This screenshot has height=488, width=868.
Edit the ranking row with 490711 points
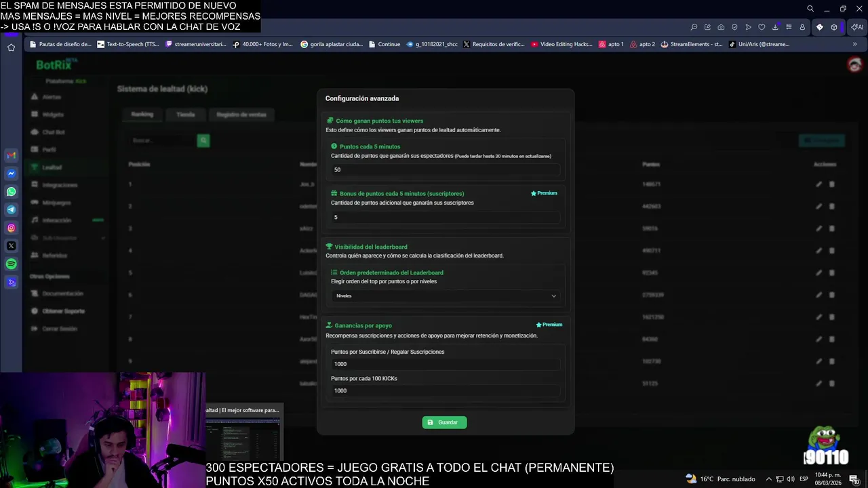coord(819,251)
